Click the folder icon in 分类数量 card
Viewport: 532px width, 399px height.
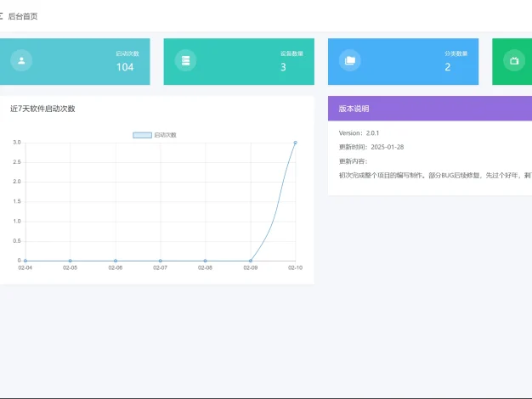click(x=349, y=60)
